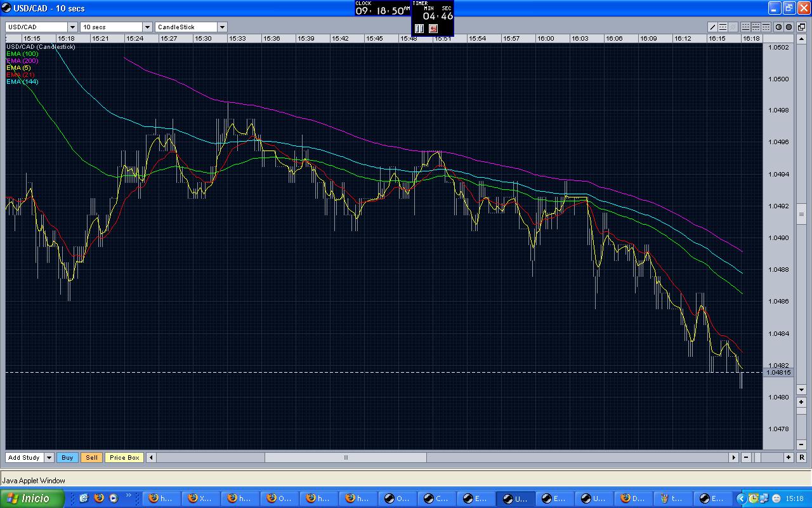The height and width of the screenshot is (508, 812).
Task: Open the USD/CAD currency pair dropdown
Action: [72, 27]
